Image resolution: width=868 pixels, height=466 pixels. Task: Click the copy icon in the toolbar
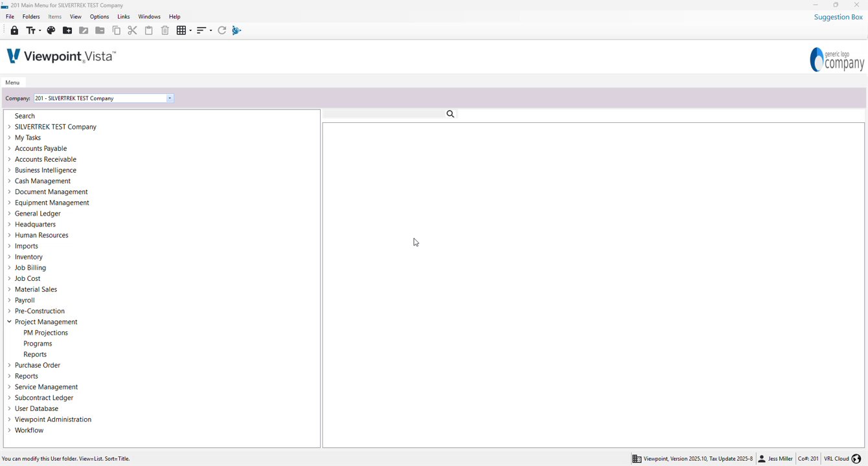coord(117,30)
